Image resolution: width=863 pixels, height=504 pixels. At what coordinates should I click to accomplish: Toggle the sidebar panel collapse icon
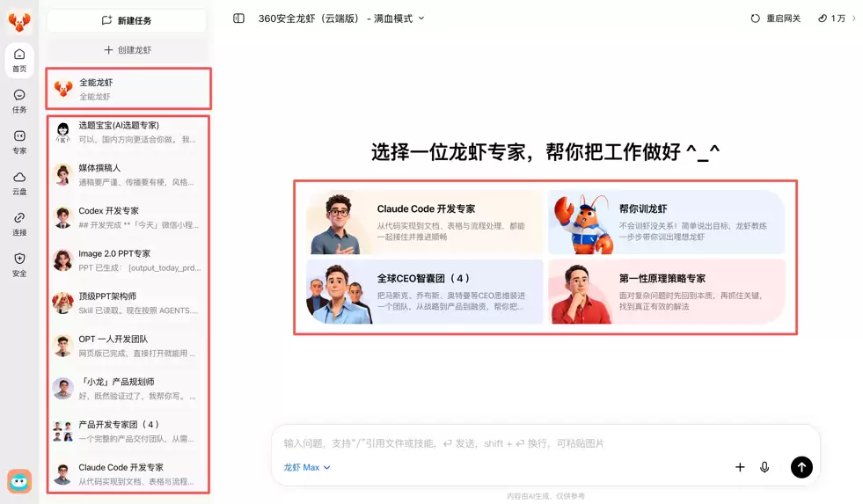[238, 18]
